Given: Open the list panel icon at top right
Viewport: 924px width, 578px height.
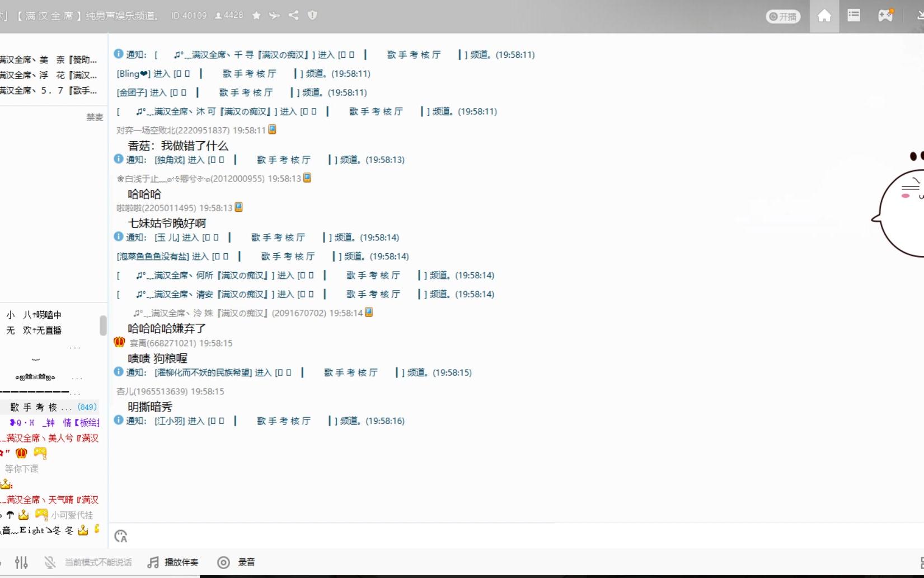Looking at the screenshot, I should [853, 16].
